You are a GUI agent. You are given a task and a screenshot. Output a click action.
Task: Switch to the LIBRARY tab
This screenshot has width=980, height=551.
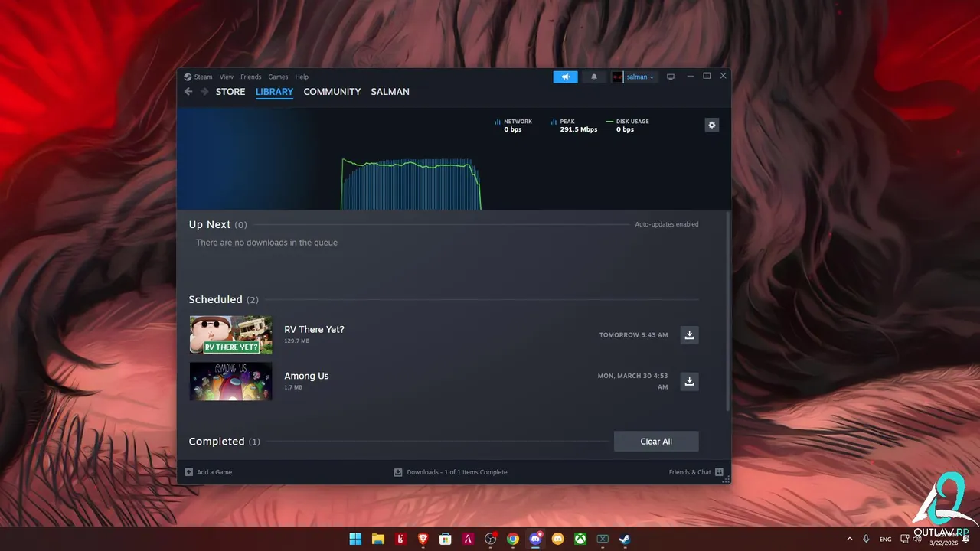point(274,92)
